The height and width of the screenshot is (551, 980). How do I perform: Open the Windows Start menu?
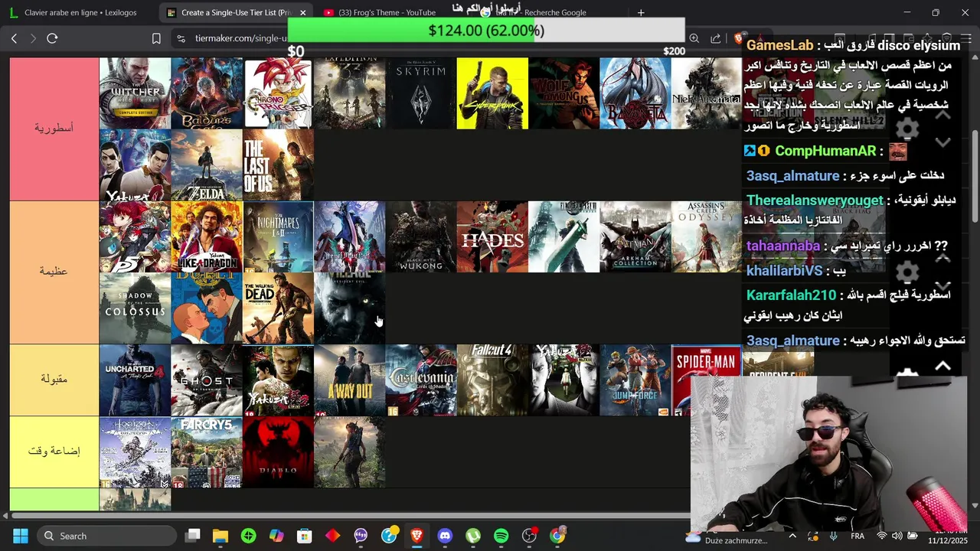click(20, 536)
